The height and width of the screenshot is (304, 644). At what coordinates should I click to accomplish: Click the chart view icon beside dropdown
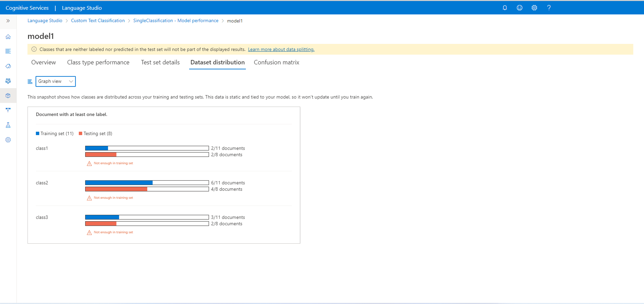click(x=30, y=81)
